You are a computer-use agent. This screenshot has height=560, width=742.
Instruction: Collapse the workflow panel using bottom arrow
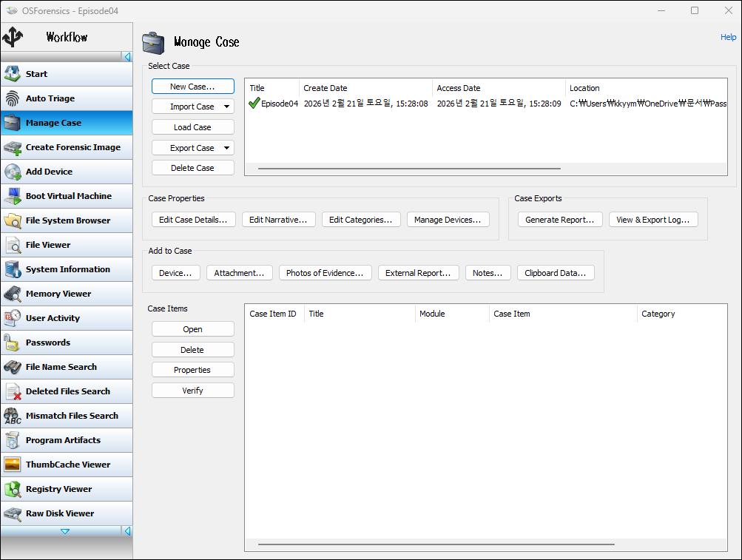[127, 531]
